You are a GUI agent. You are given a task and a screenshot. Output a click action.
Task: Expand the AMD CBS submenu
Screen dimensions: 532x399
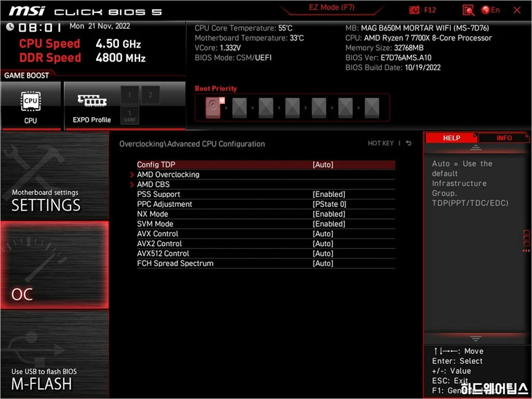[x=153, y=184]
